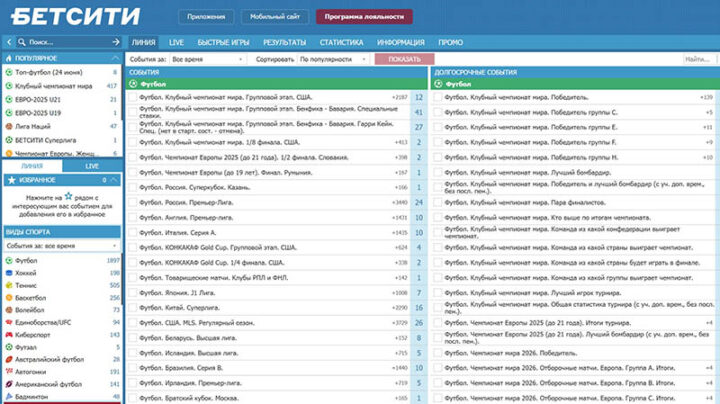This screenshot has width=720, height=404.
Task: Select checkbox for Чемпионат мира 2026. Победитель
Action: click(x=438, y=352)
